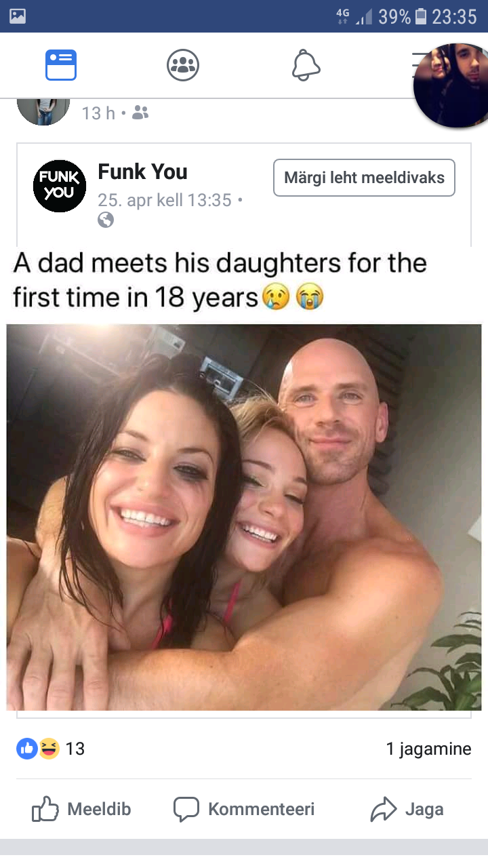Open the Notifications bell icon
The height and width of the screenshot is (868, 488).
pos(306,66)
